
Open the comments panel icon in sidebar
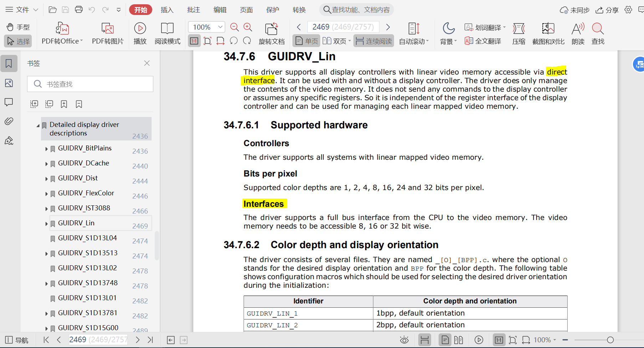9,102
